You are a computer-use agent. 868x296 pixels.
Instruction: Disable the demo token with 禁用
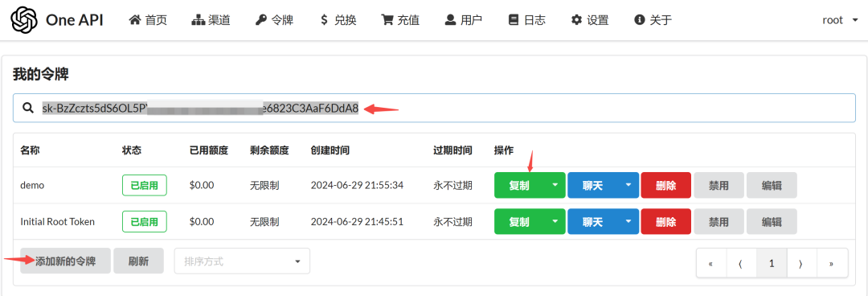pos(719,185)
